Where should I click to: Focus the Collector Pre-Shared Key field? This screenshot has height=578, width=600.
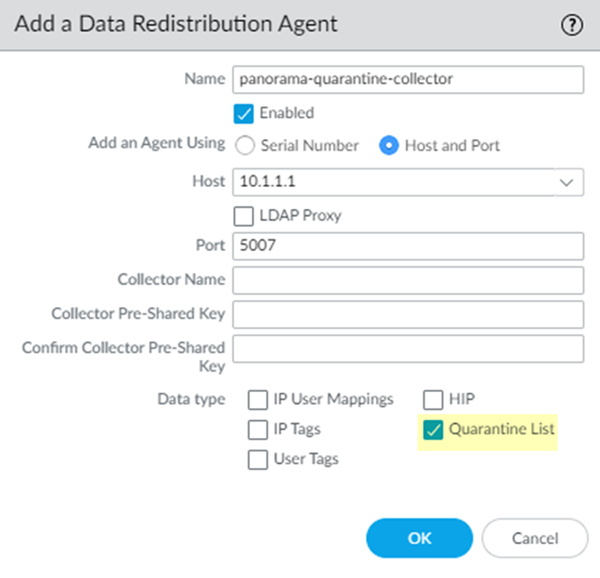tap(407, 314)
